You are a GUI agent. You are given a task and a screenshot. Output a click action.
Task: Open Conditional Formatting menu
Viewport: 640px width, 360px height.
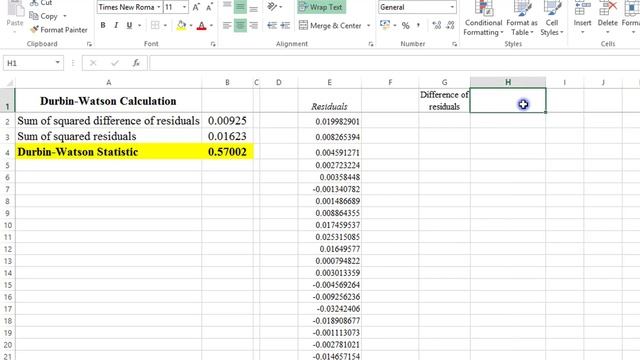click(x=483, y=18)
